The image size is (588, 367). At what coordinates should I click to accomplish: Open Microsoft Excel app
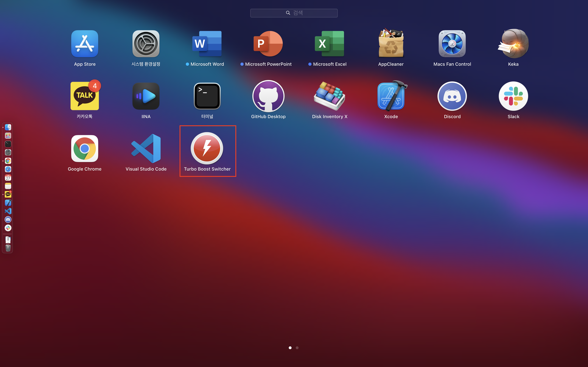pos(330,44)
